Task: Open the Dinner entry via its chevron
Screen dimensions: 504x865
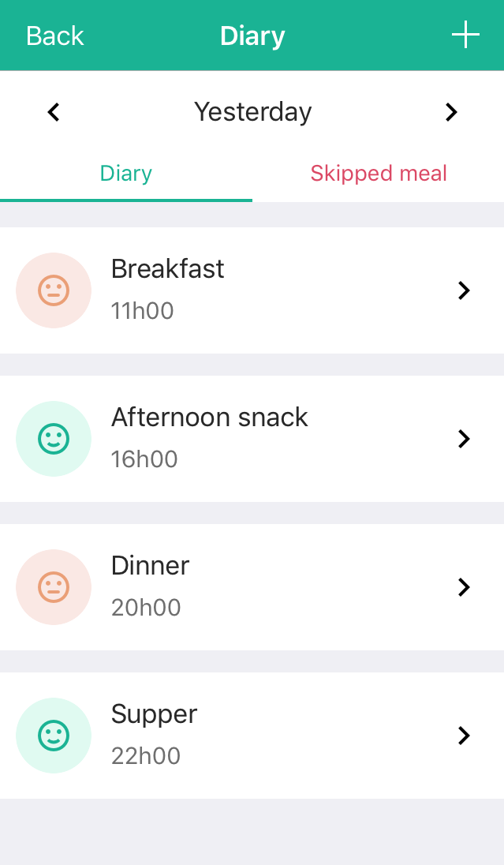Action: pyautogui.click(x=464, y=587)
